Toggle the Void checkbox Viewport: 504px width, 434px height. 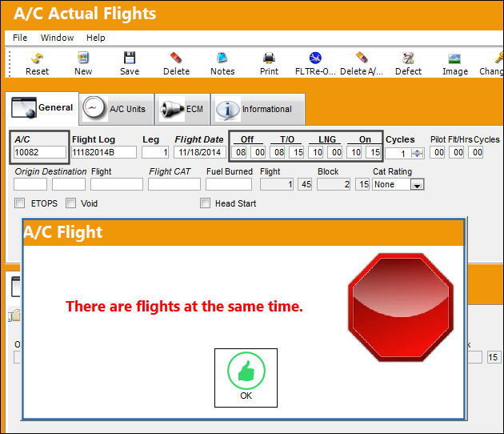tap(70, 203)
